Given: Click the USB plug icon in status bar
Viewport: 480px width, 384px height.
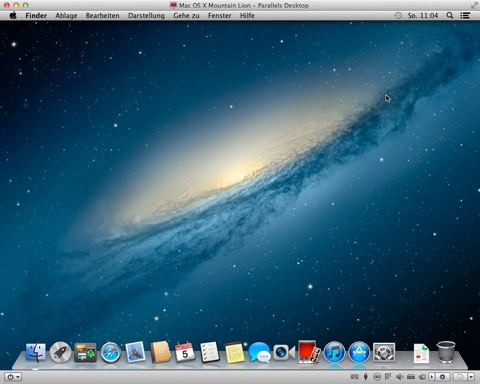Looking at the screenshot, I should coord(366,377).
